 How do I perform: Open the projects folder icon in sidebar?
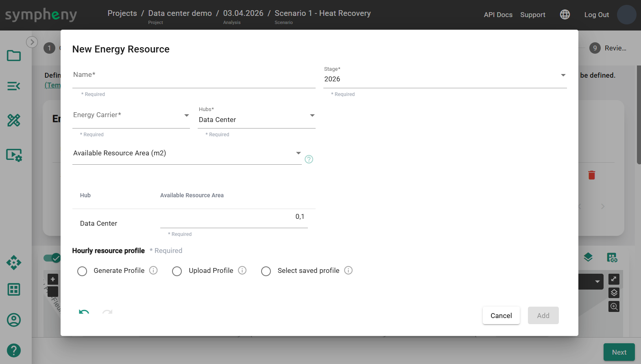(14, 55)
